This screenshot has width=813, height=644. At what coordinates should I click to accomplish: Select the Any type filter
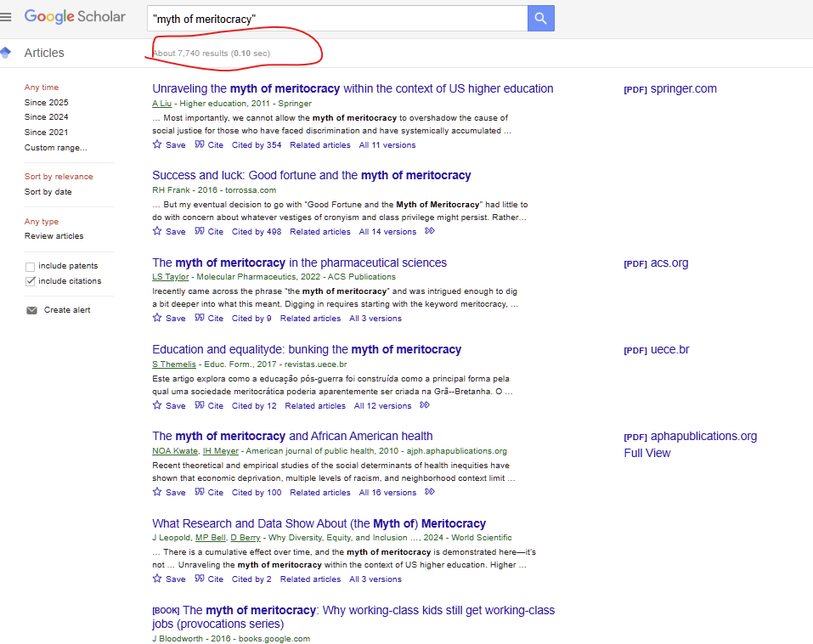(x=42, y=222)
